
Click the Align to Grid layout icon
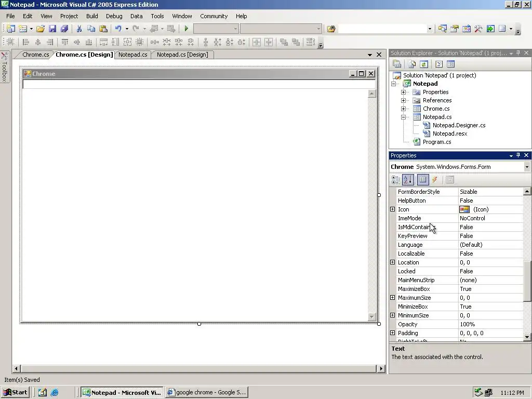(10, 42)
